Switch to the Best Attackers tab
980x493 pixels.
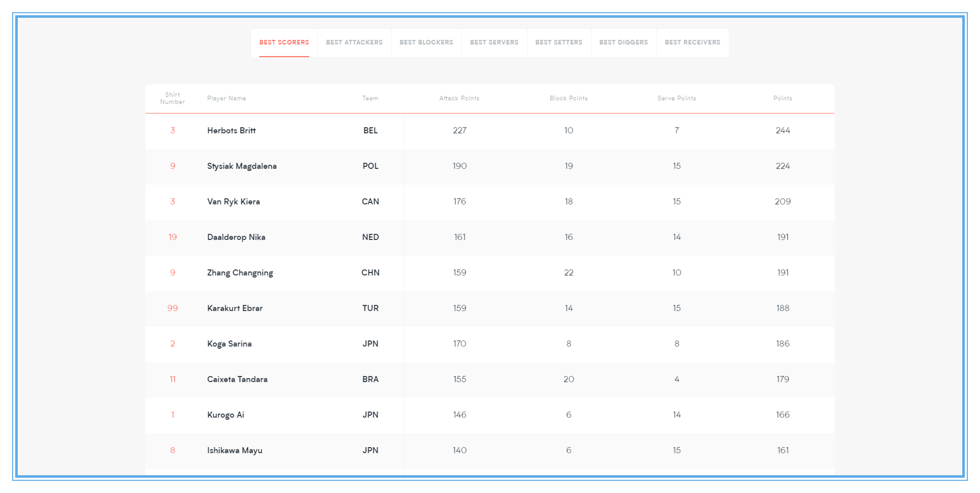[x=354, y=43]
